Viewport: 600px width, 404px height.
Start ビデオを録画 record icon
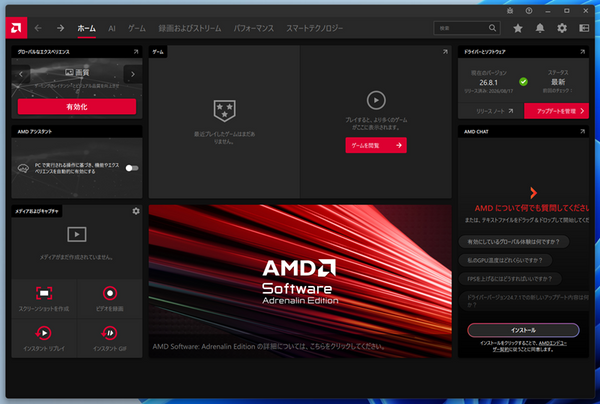tap(110, 293)
